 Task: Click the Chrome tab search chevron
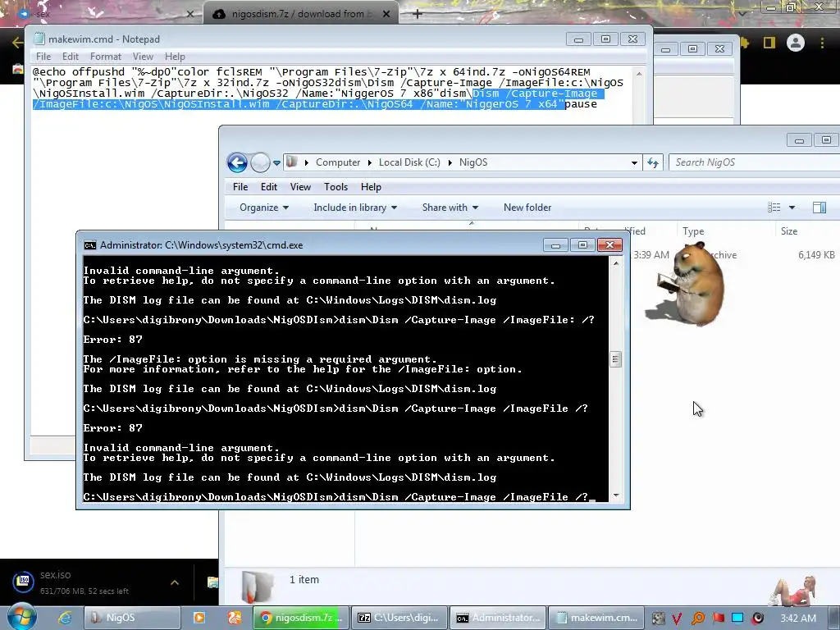742,13
